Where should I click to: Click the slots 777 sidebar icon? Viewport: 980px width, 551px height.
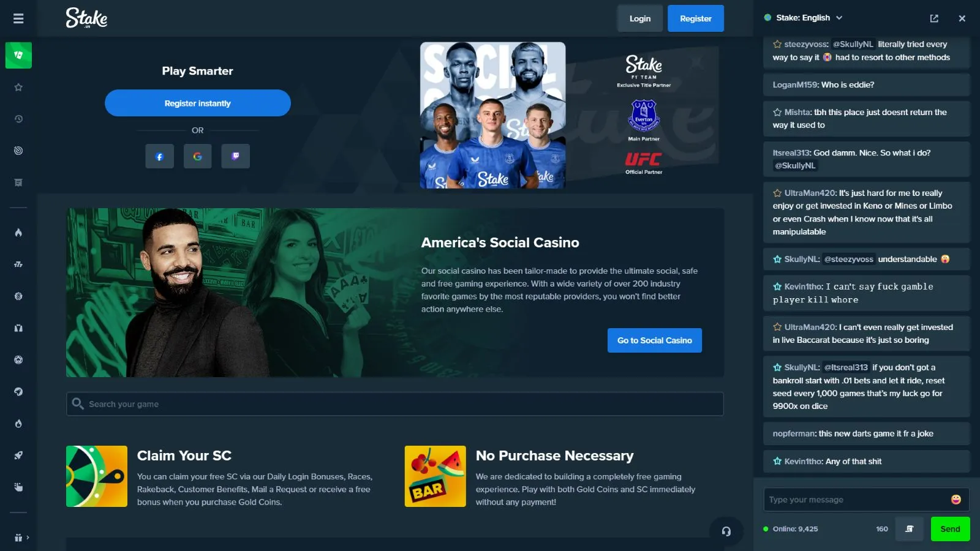pyautogui.click(x=18, y=264)
